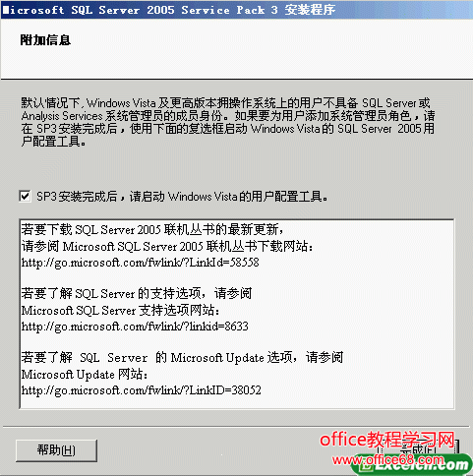Screen dimensions: 473x476
Task: Open the LinkId=58558 Books Online URL
Action: point(140,263)
